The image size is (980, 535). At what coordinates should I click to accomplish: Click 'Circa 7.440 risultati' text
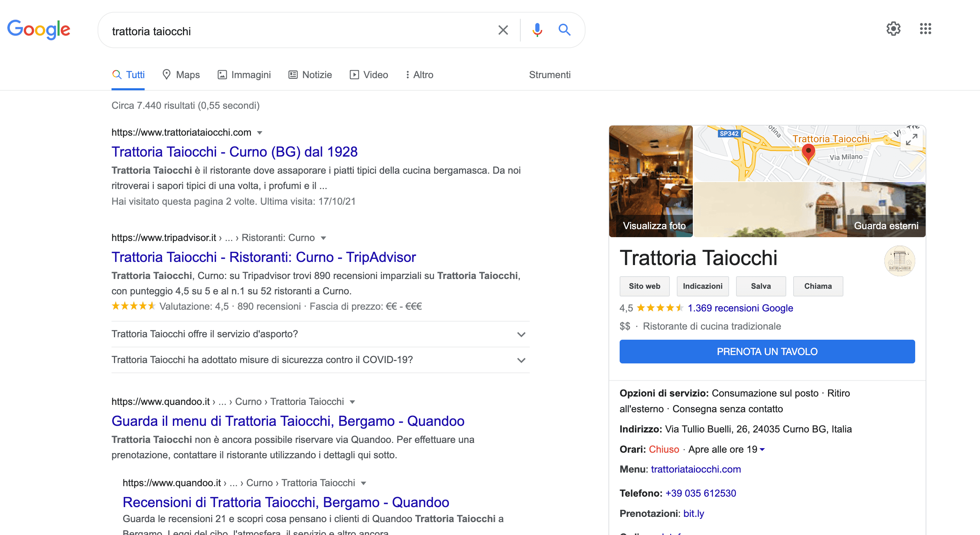click(153, 105)
